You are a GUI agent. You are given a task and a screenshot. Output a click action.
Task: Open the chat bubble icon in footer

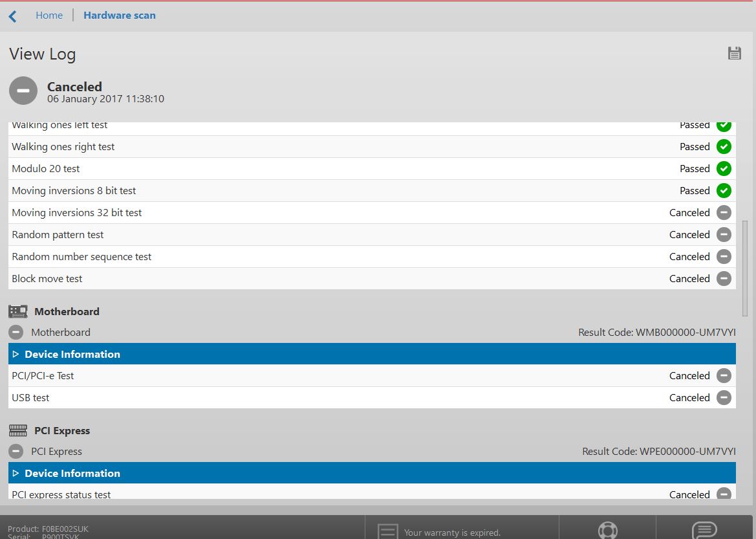click(704, 530)
